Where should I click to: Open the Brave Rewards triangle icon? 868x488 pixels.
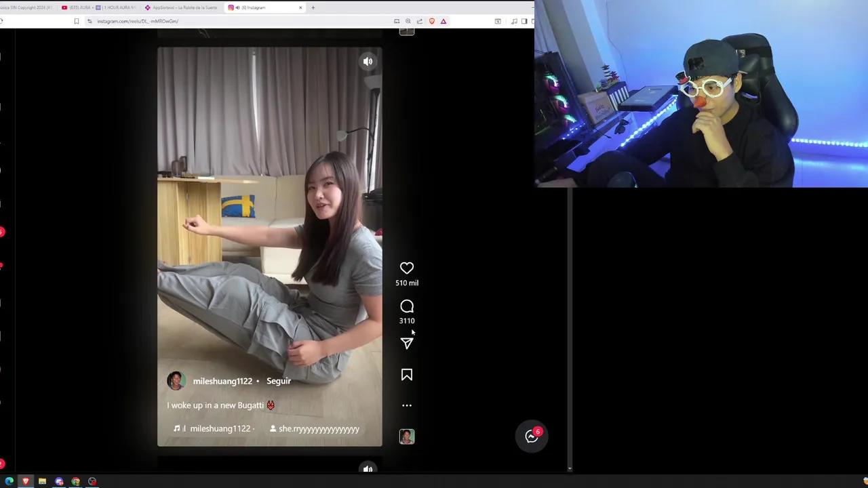[x=443, y=21]
